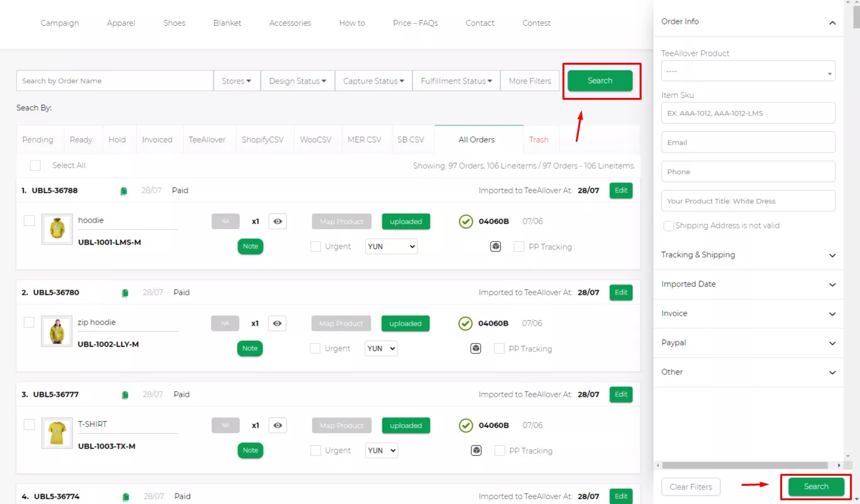Click the green document icon beside order UBL5-36780
Viewport: 860px width, 504px height.
(x=125, y=293)
